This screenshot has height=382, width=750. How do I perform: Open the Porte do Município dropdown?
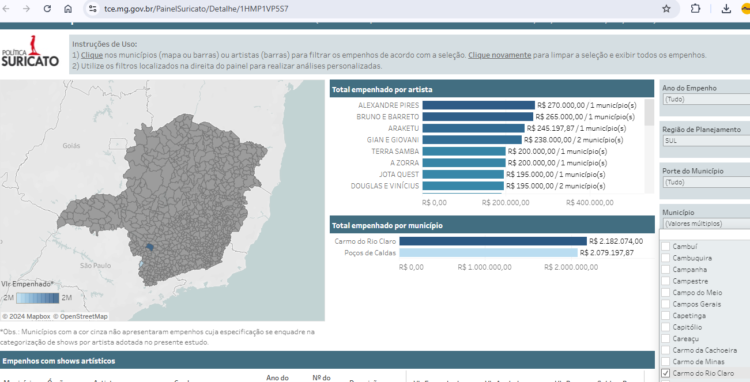click(706, 182)
